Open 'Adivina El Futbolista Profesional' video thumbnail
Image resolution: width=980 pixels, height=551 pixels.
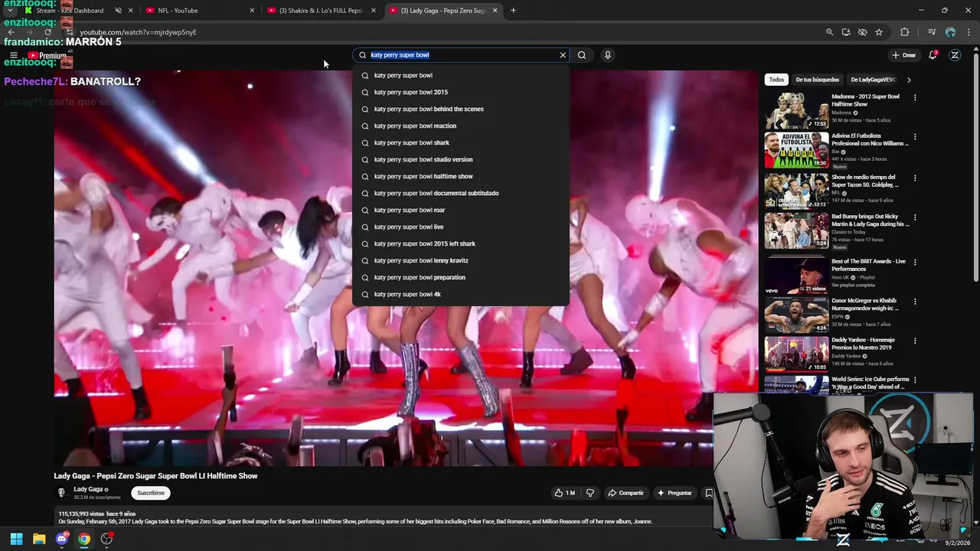click(x=796, y=150)
